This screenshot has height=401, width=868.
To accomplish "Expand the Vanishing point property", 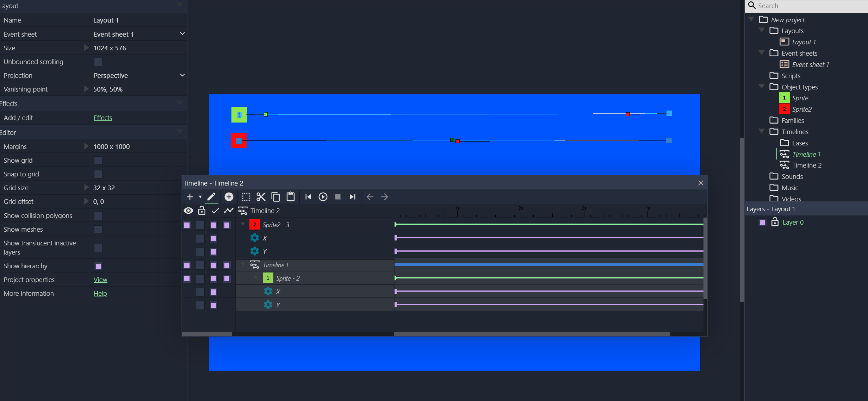I will coord(86,89).
